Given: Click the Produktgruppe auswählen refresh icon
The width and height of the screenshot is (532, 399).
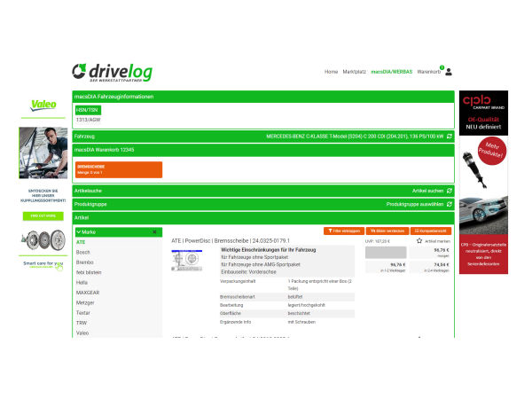Looking at the screenshot, I should click(x=450, y=204).
